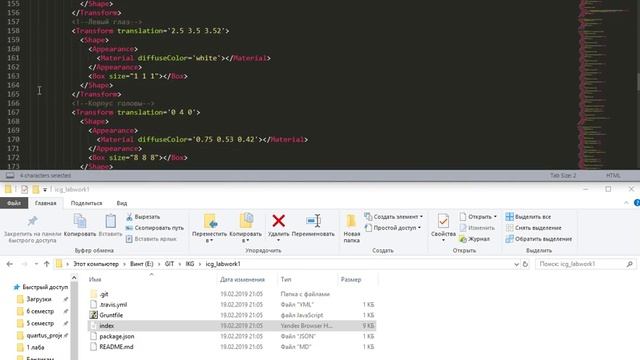This screenshot has height=360, width=640.
Task: Click the Новая папка (New folder) icon
Action: 351,221
